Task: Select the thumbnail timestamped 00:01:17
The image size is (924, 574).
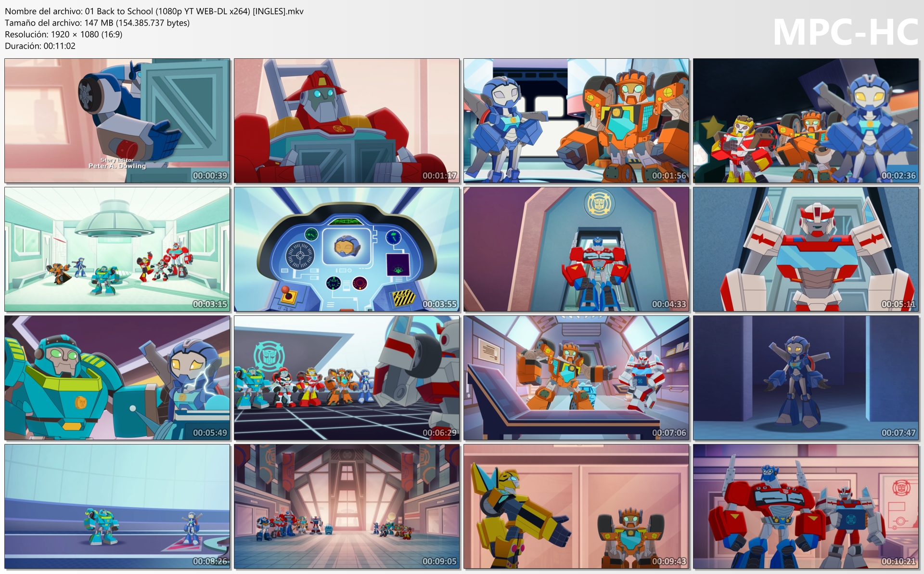Action: pyautogui.click(x=347, y=121)
